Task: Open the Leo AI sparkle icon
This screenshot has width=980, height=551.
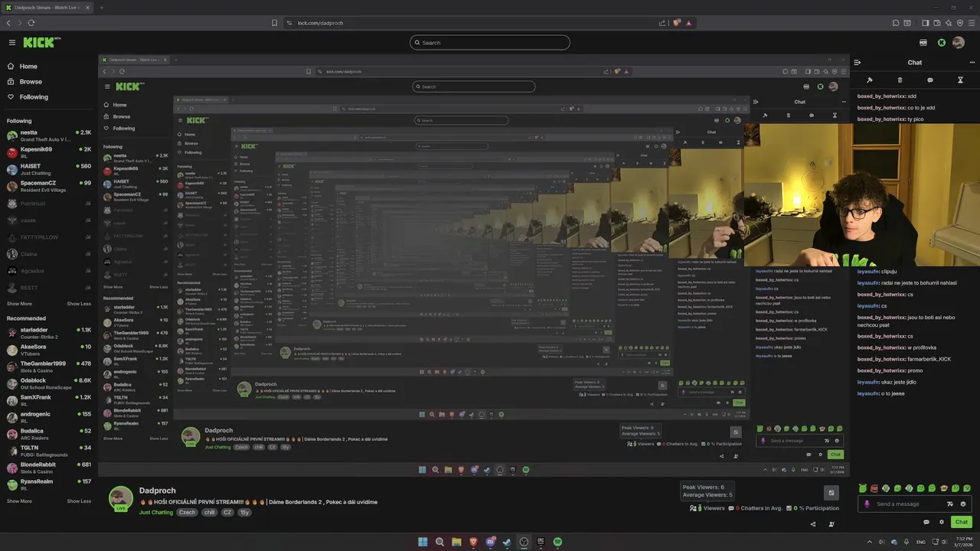Action: pos(949,23)
